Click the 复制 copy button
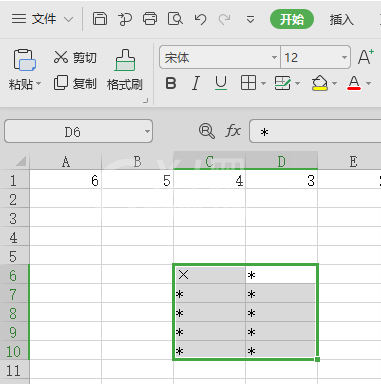This screenshot has height=384, width=381. [75, 83]
